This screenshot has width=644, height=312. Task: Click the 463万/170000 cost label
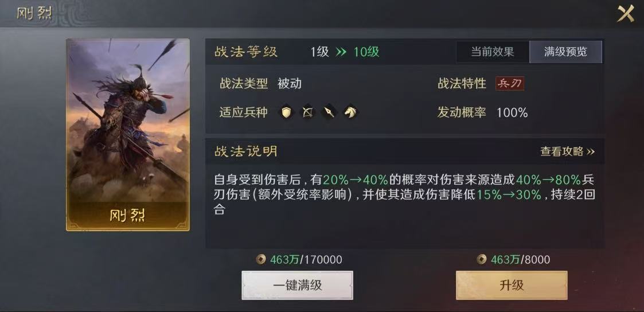[x=306, y=259]
